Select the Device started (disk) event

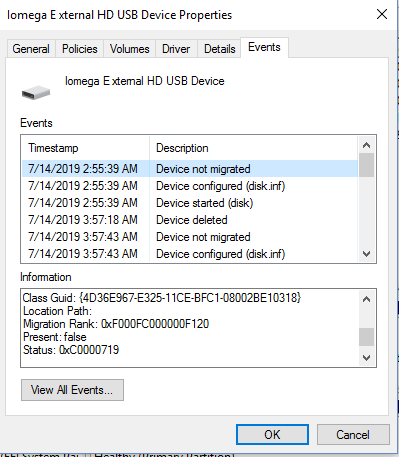pyautogui.click(x=190, y=203)
